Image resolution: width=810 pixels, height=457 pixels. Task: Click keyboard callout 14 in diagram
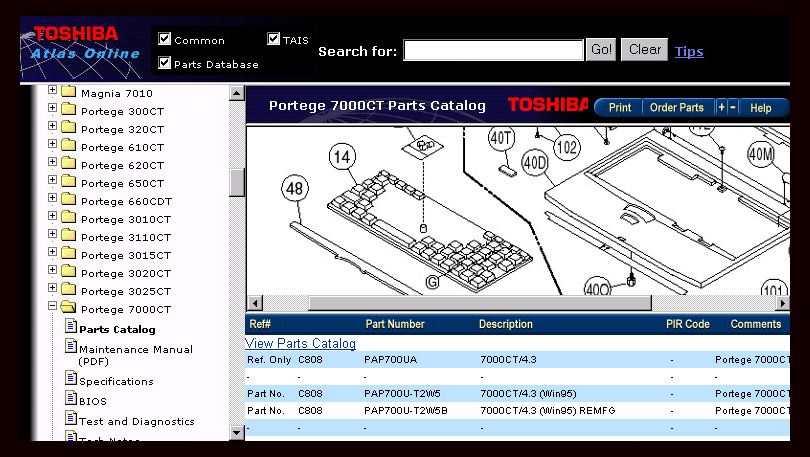(342, 156)
